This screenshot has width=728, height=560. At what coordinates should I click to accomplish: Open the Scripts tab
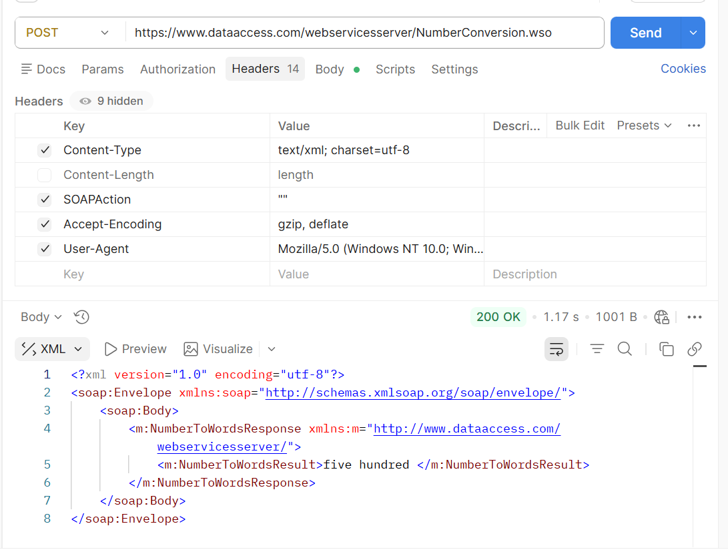[395, 69]
